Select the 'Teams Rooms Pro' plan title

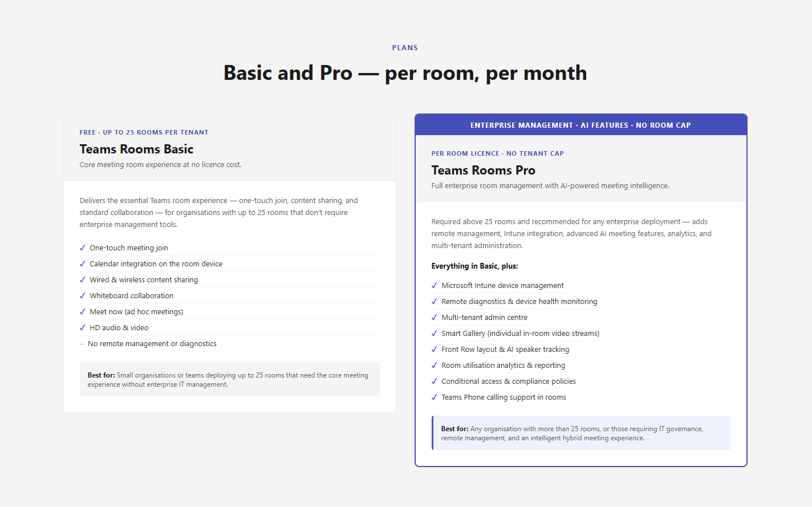484,171
